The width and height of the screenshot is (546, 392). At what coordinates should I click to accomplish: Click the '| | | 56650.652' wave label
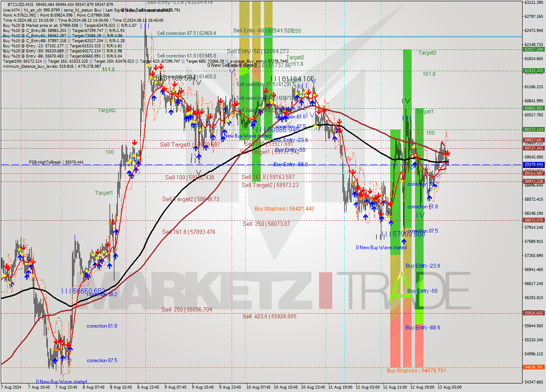pos(83,291)
